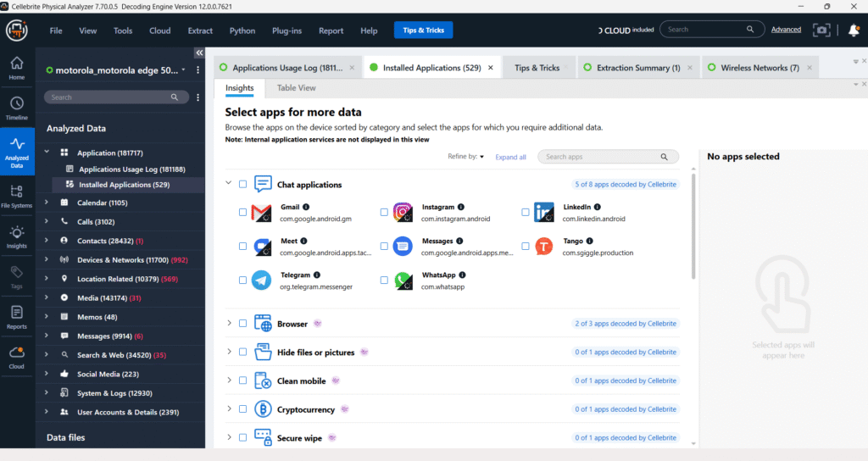Click the LinkedIn app icon
This screenshot has width=868, height=461.
(543, 213)
